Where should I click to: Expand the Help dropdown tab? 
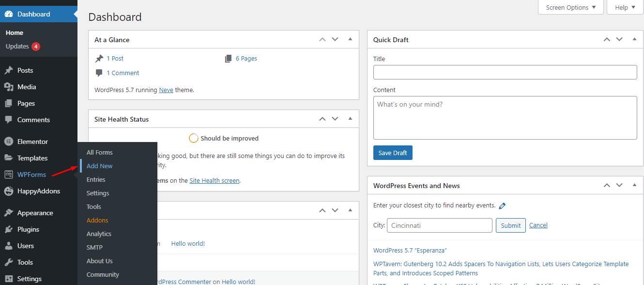click(x=625, y=7)
